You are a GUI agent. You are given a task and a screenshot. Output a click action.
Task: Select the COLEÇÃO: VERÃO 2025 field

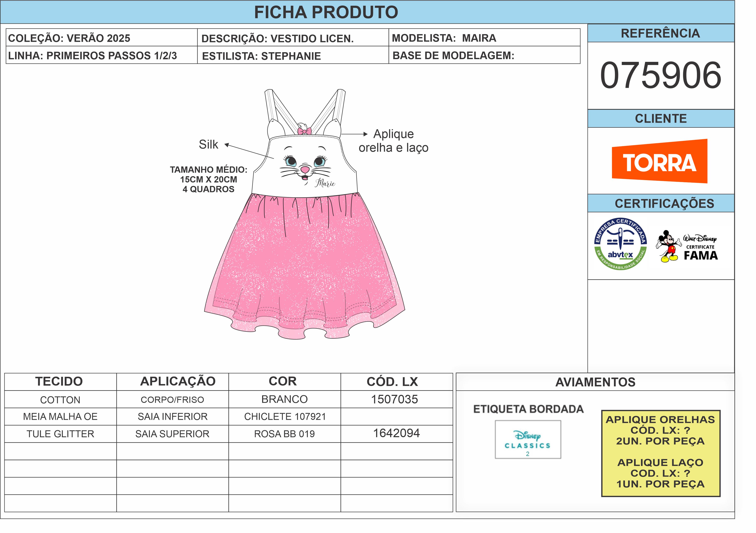[x=69, y=38]
